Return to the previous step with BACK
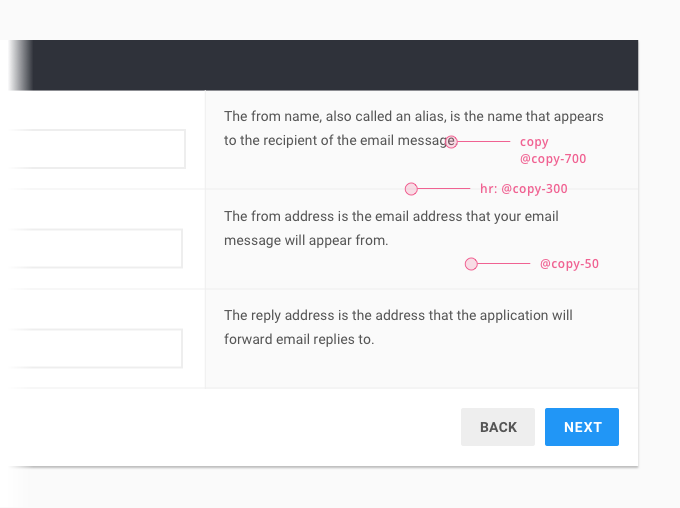This screenshot has height=508, width=680. [x=498, y=427]
